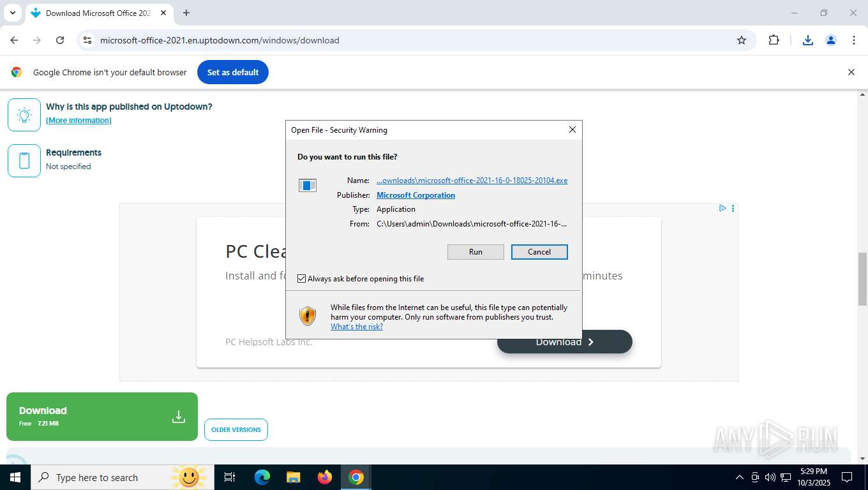Screen dimensions: 868x490
Task: Click the ad's dark Download button
Action: click(565, 342)
